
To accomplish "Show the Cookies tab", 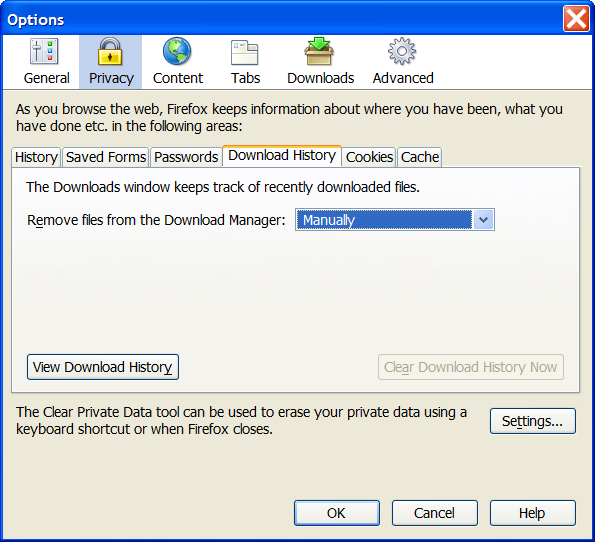I will 369,157.
